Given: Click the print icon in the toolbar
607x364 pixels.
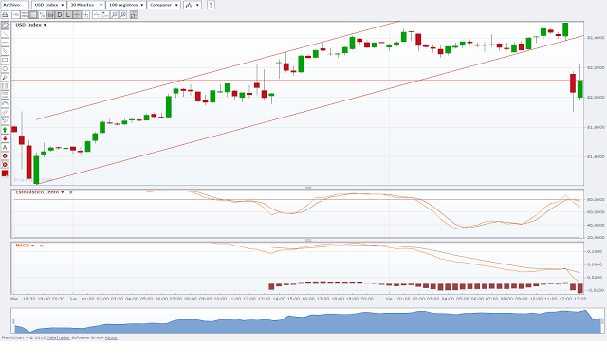Looking at the screenshot, I should (x=5, y=15).
